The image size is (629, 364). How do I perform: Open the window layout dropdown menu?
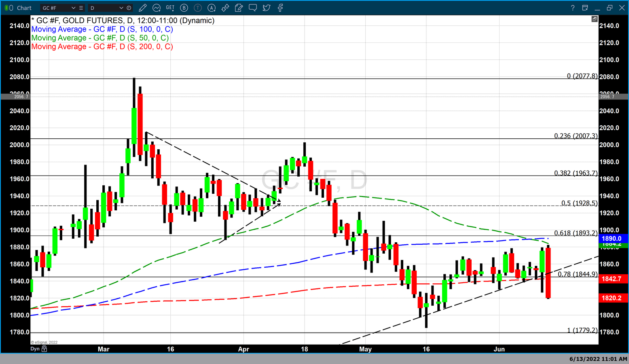coord(585,8)
